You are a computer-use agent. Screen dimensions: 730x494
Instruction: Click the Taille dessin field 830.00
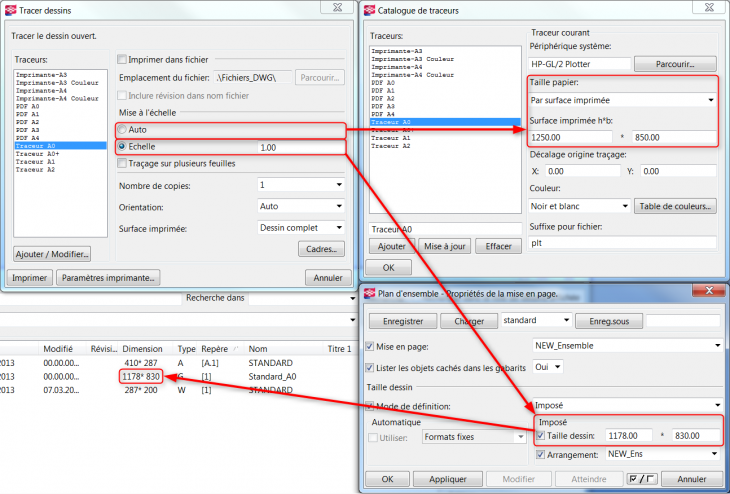pos(696,436)
